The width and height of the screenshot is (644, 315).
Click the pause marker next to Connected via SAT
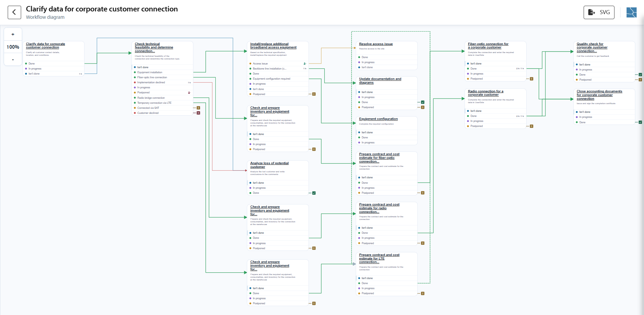(198, 108)
